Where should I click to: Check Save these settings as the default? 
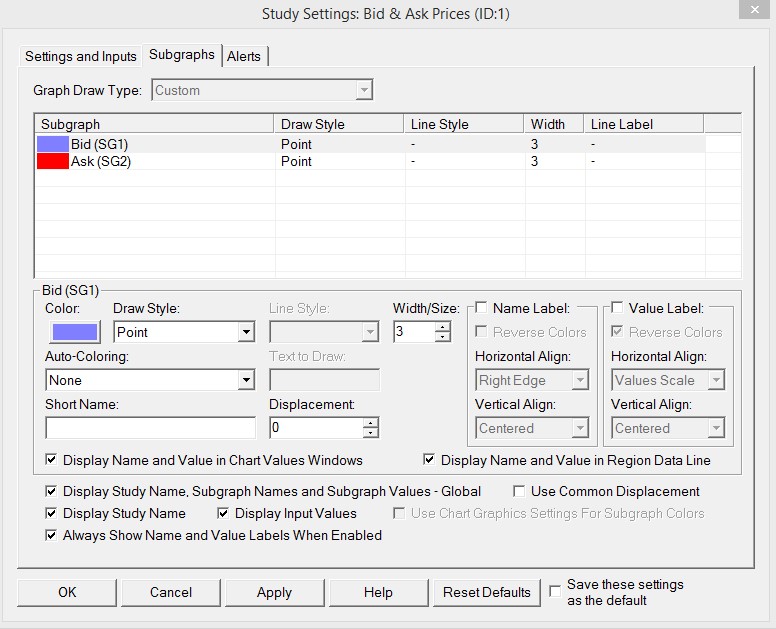pyautogui.click(x=556, y=591)
